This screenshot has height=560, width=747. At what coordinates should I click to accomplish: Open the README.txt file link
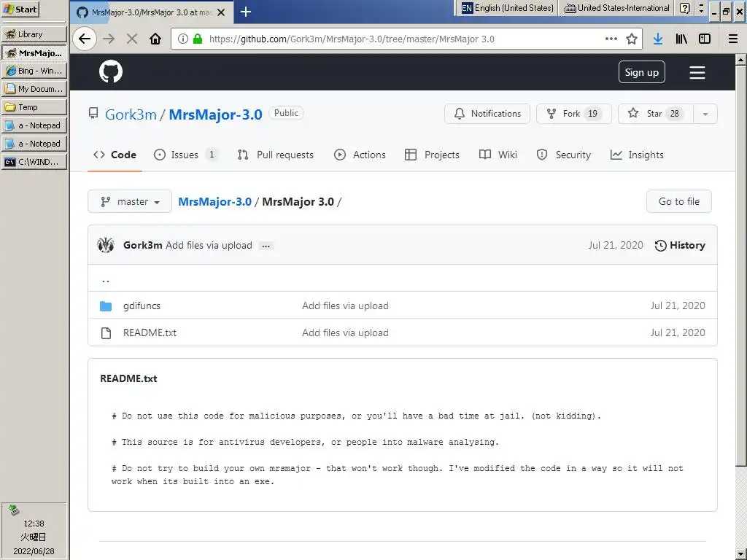(150, 332)
